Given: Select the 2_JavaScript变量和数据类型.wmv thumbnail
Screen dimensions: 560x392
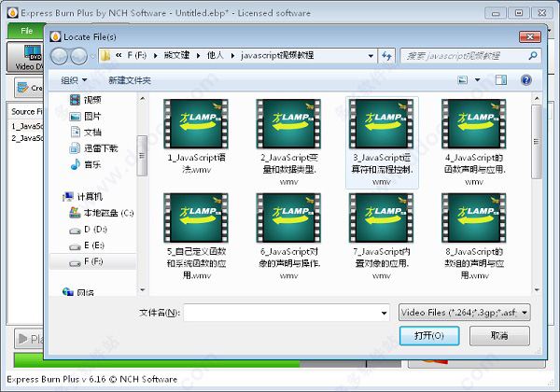Looking at the screenshot, I should tap(288, 123).
